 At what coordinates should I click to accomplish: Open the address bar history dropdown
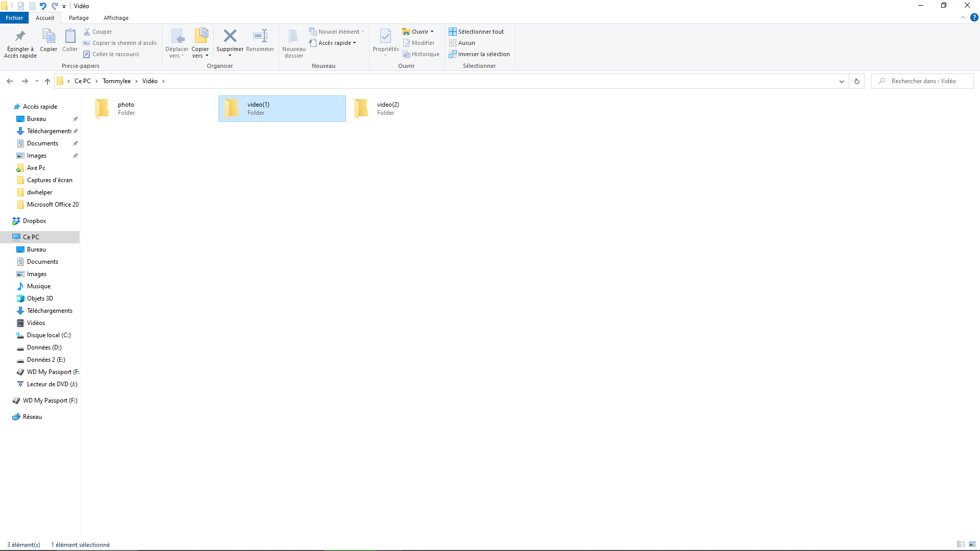point(842,81)
